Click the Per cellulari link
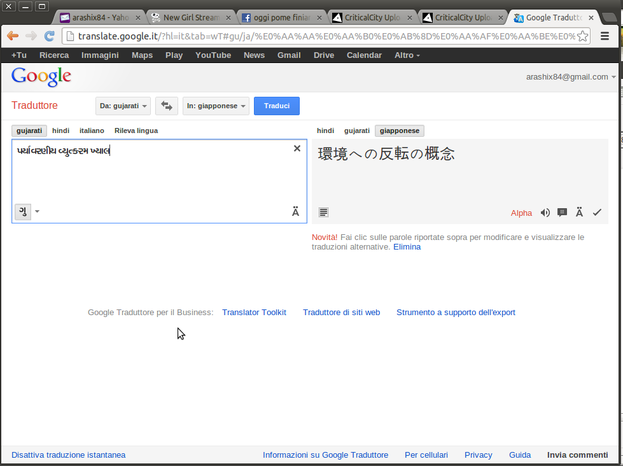 (x=426, y=455)
